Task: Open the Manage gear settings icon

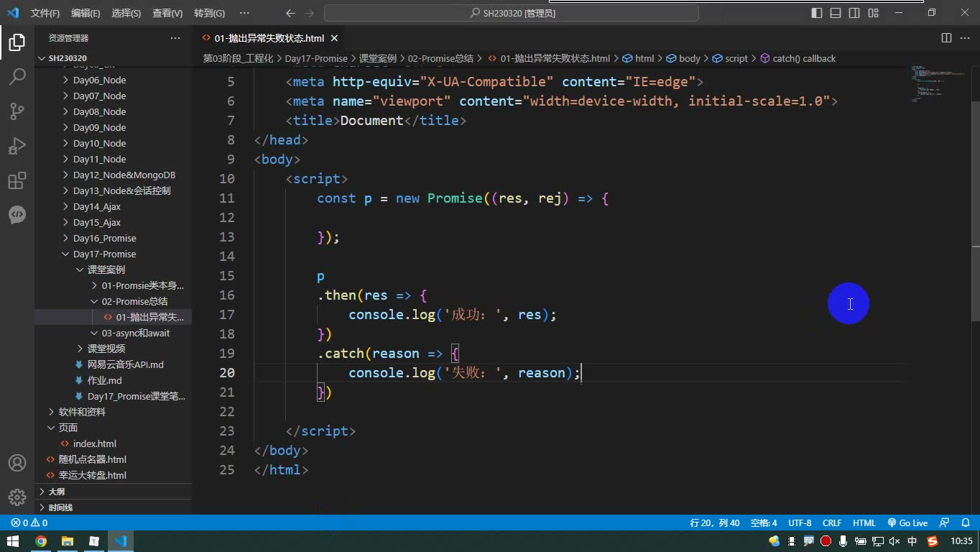Action: pos(17,497)
